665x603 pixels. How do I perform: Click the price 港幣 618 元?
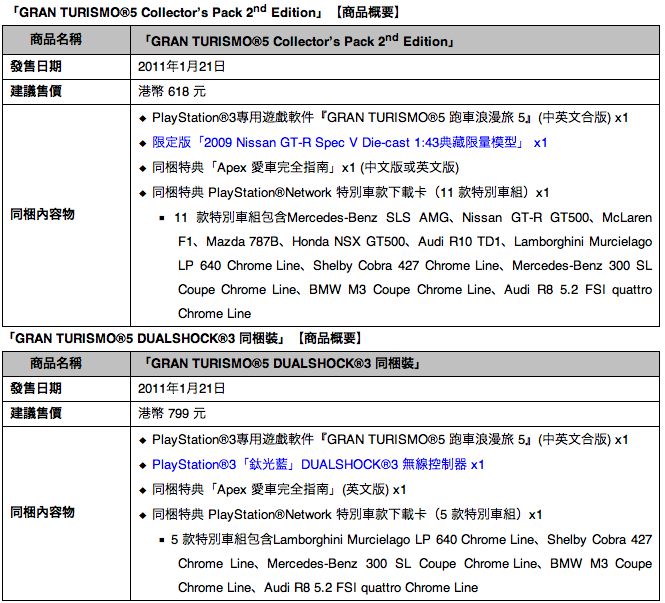click(x=172, y=91)
